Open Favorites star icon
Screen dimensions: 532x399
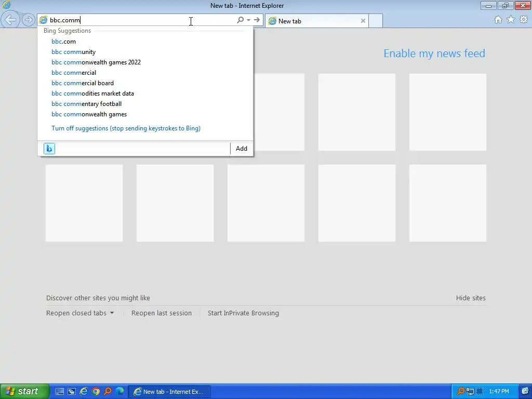point(511,20)
